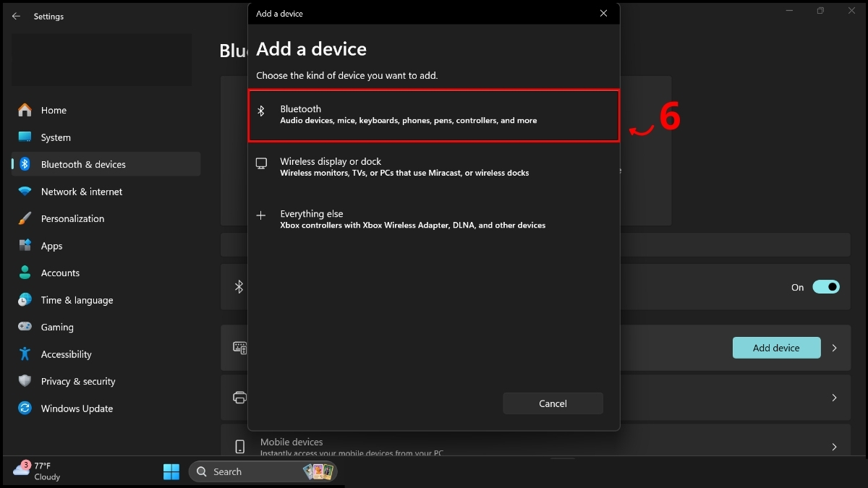This screenshot has height=488, width=868.
Task: Click the Add device button
Action: [776, 348]
